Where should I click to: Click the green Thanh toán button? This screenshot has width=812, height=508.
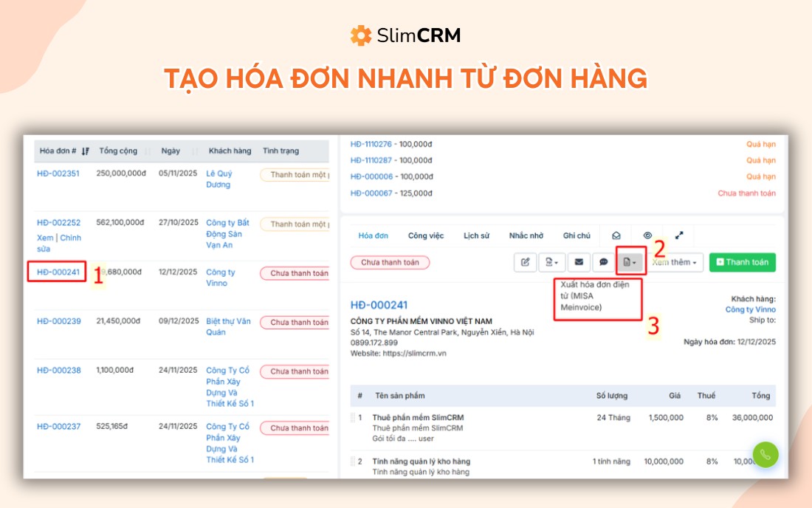742,262
